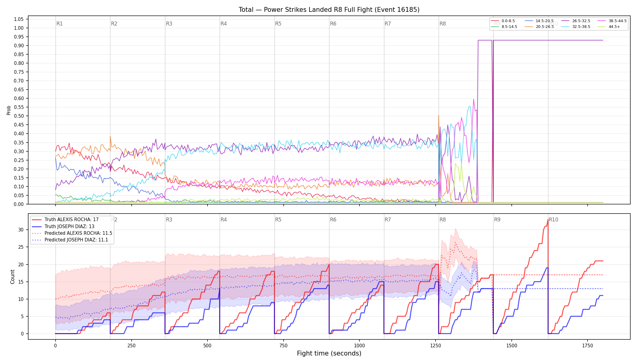Pick the R9 round label in the count chart

point(497,220)
